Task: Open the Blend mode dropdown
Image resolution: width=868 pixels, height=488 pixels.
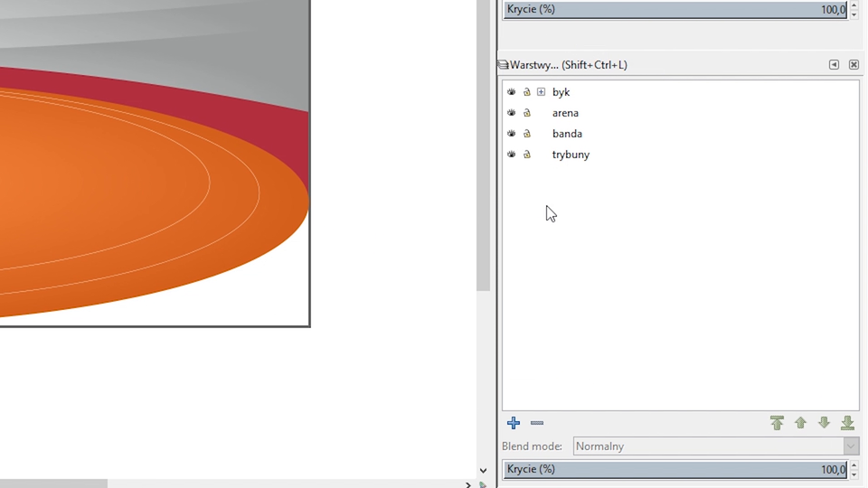Action: pyautogui.click(x=851, y=446)
